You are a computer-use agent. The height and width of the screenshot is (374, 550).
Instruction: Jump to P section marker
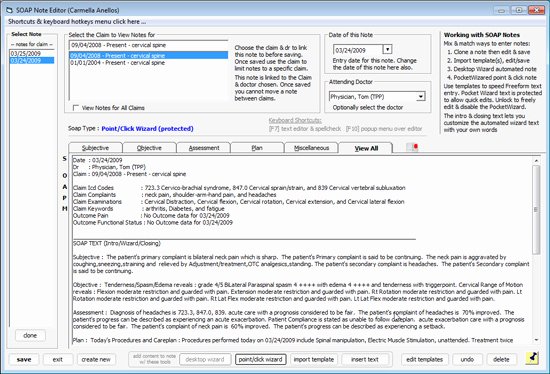pos(65,198)
